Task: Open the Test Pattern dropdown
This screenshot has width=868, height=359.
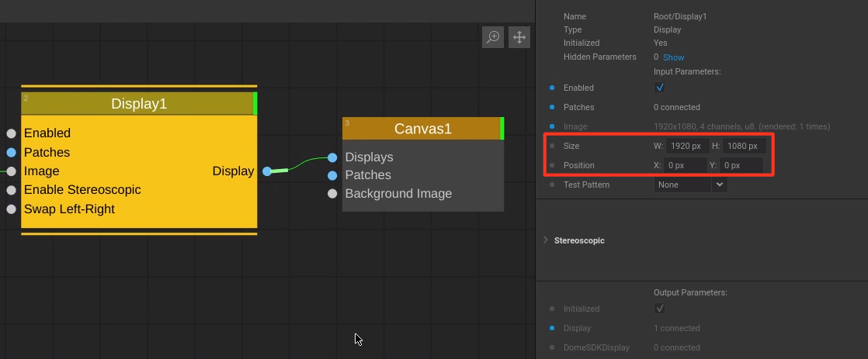Action: pos(690,185)
